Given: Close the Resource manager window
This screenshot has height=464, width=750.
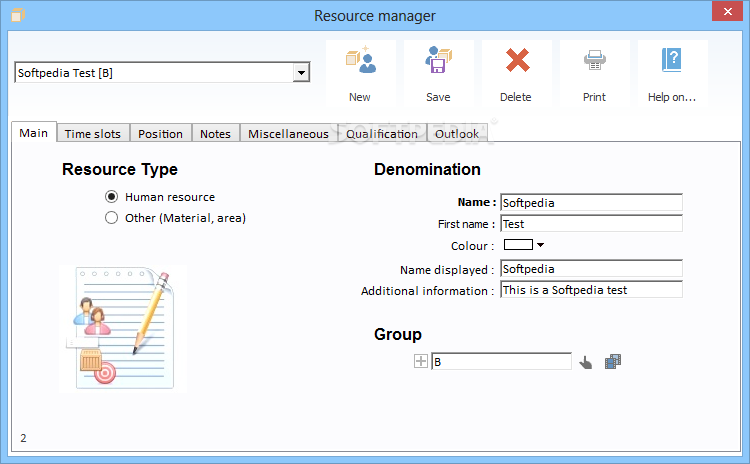Looking at the screenshot, I should [727, 11].
